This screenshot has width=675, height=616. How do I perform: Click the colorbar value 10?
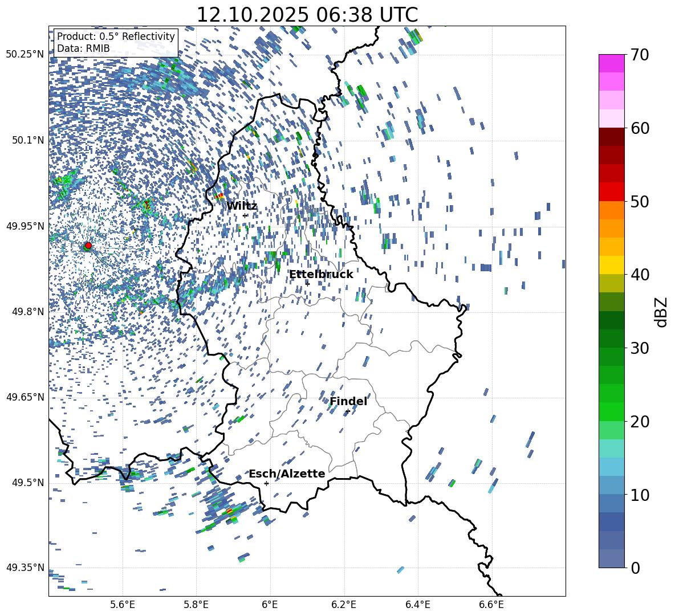click(640, 495)
